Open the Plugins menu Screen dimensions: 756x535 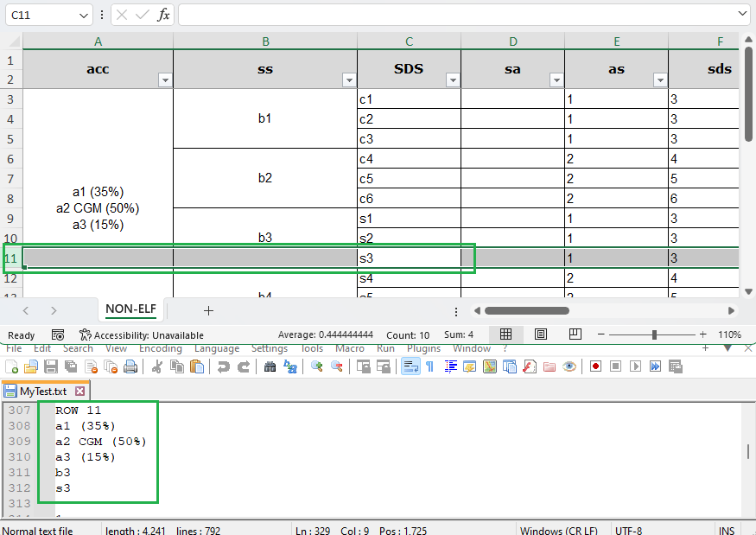point(423,348)
